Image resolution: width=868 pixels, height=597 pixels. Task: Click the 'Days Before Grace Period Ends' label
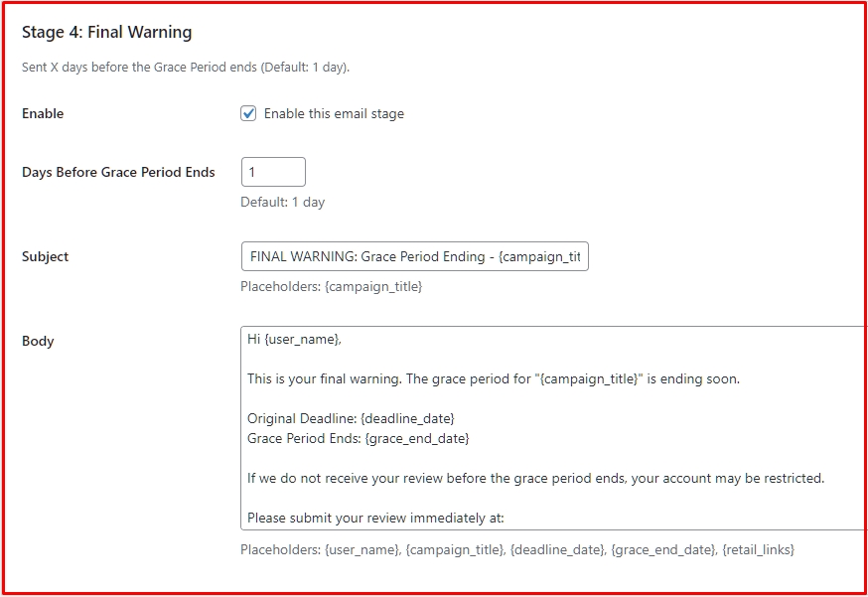pyautogui.click(x=118, y=172)
